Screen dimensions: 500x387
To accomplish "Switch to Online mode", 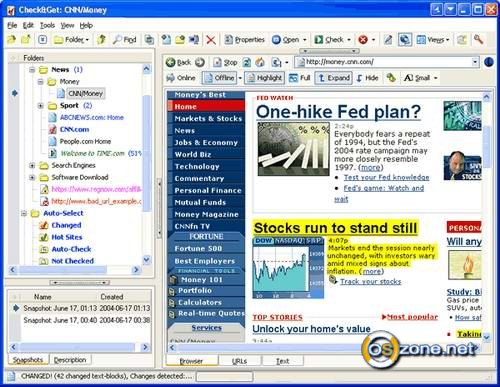I will pos(181,78).
